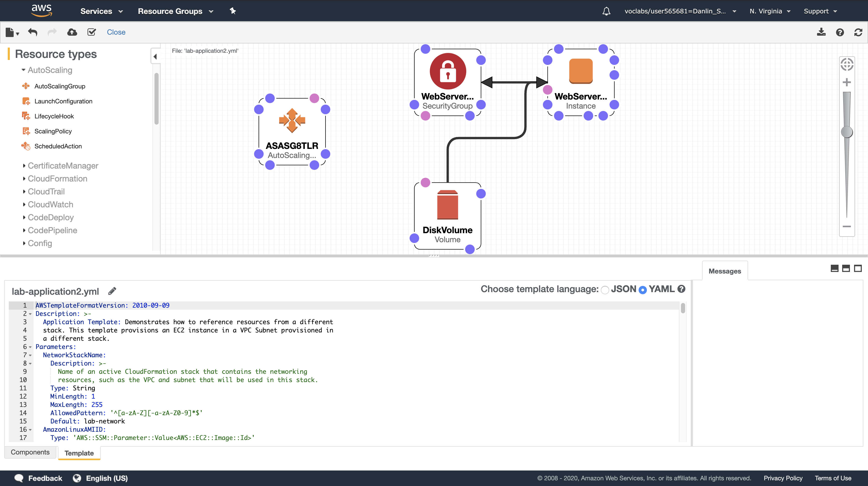
Task: Select YAML template language
Action: (x=642, y=290)
